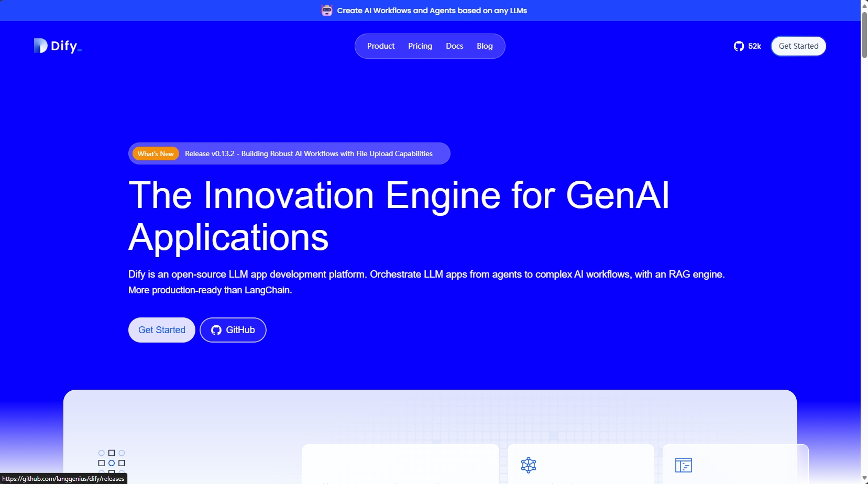Image resolution: width=868 pixels, height=484 pixels.
Task: Click the scrollbar down arrow
Action: (864, 479)
